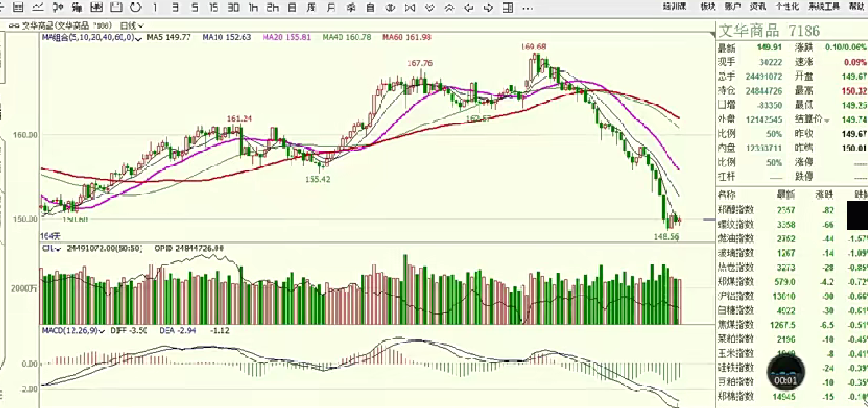Click the right arrow forward icon
The image size is (868, 408).
tap(488, 8)
